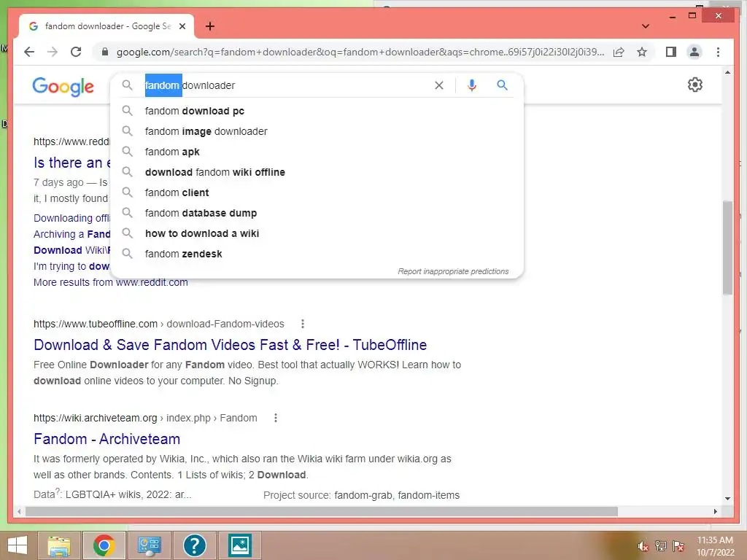Open More results from www.reddit.com
Screen dimensions: 747x560
111,282
